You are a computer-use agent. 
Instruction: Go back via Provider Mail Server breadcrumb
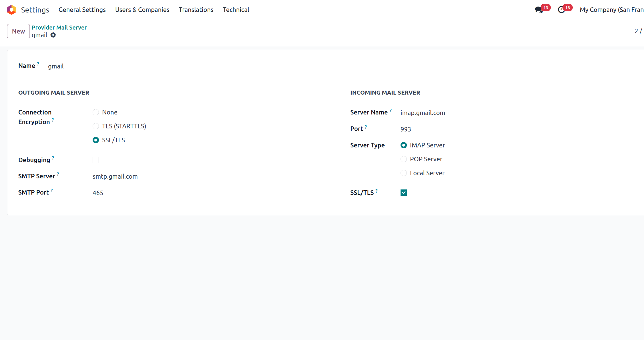59,28
